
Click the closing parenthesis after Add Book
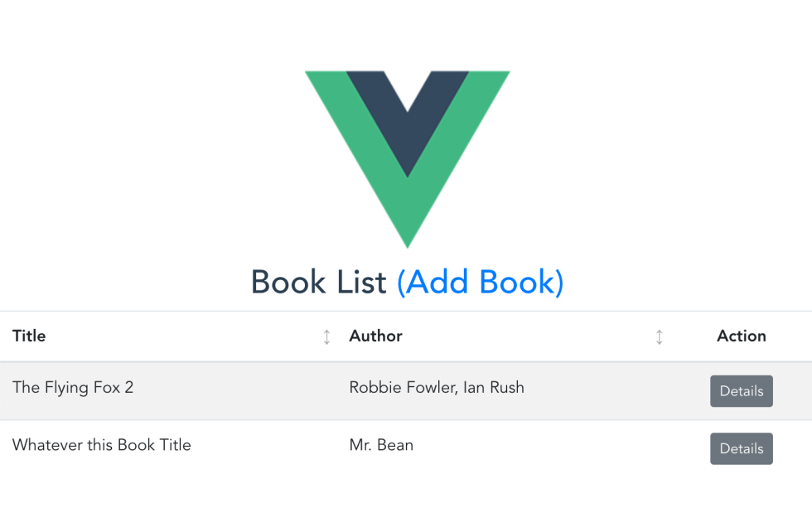pyautogui.click(x=559, y=283)
